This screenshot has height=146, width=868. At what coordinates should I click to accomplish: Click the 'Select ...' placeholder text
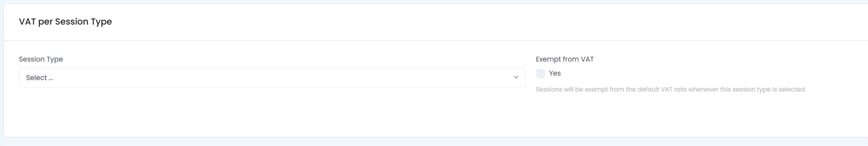coord(39,77)
